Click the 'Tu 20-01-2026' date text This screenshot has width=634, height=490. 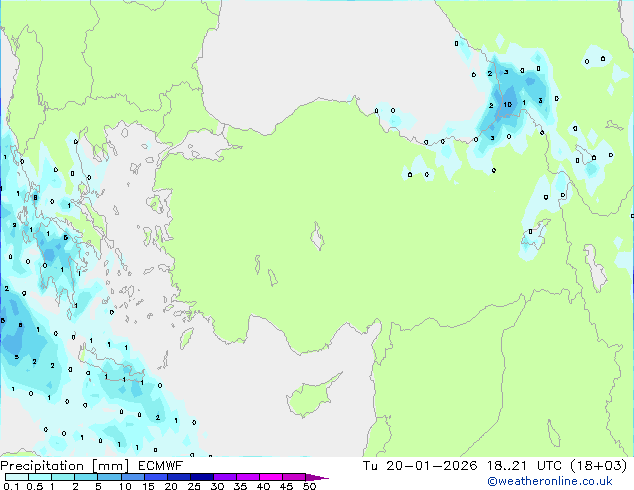point(420,466)
